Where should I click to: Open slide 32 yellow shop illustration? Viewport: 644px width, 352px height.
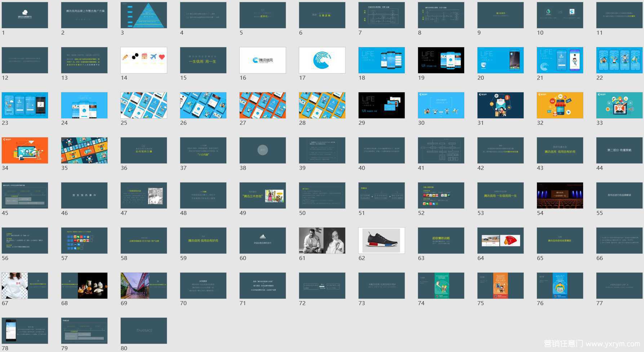point(560,105)
